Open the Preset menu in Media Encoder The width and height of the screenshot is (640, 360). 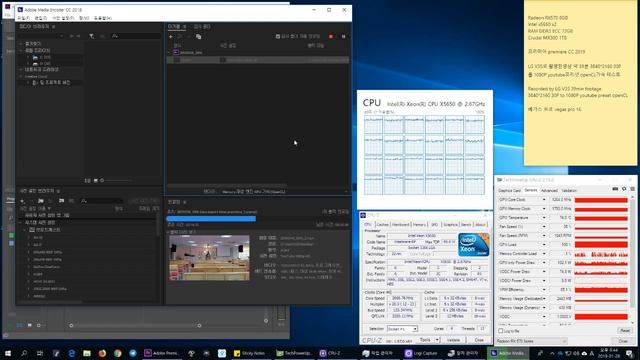[63, 18]
